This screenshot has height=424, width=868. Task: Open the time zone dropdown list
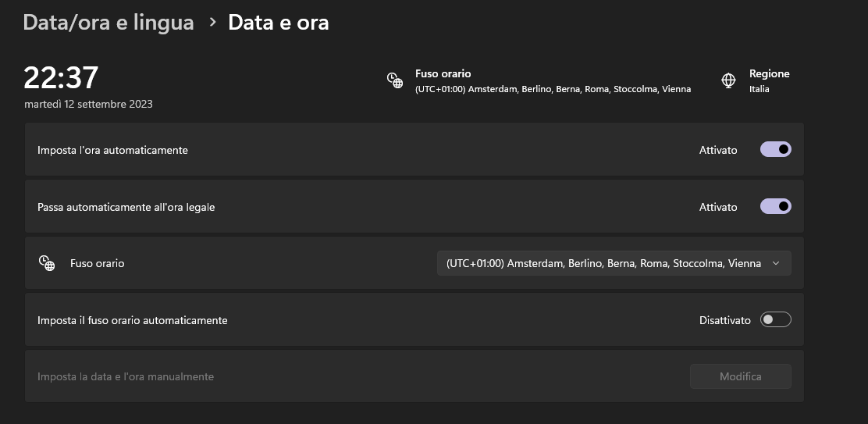pos(614,263)
